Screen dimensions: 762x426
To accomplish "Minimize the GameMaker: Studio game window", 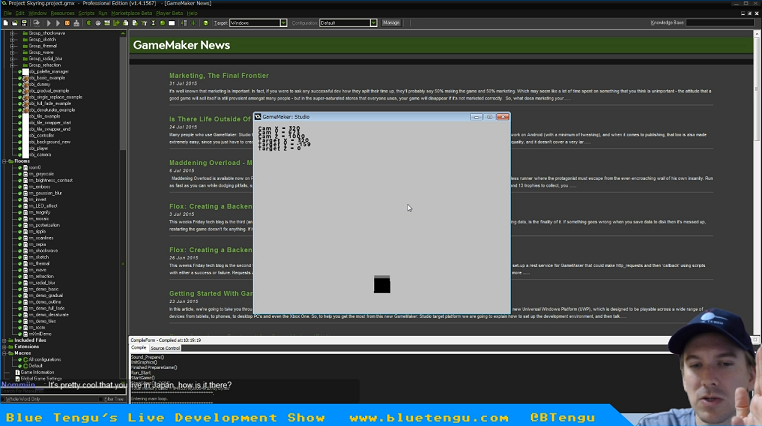I will 476,117.
